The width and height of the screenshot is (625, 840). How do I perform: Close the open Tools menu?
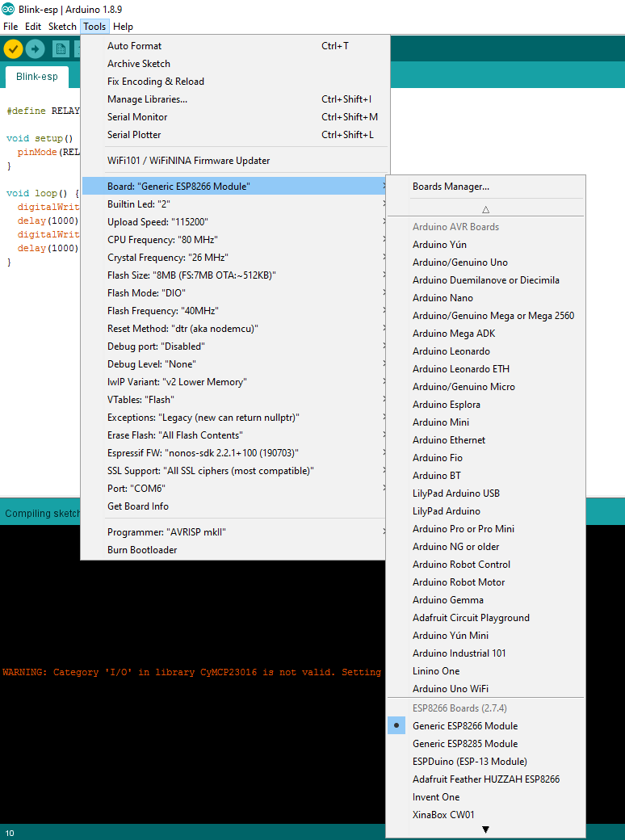coord(94,26)
